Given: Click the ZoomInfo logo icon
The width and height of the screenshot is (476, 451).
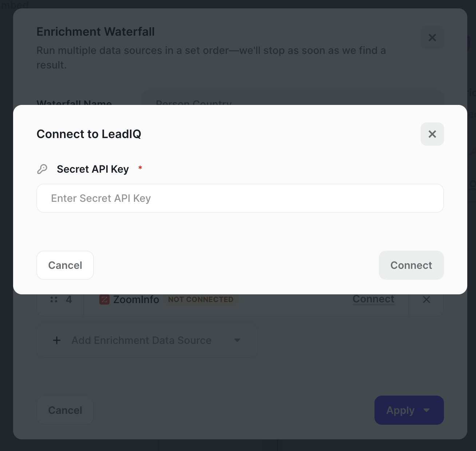Looking at the screenshot, I should point(104,299).
